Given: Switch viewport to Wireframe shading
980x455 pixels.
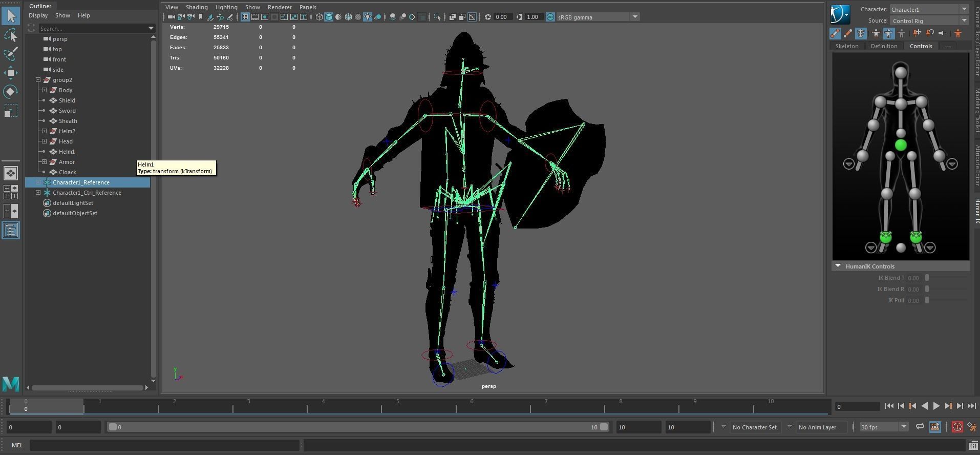Looking at the screenshot, I should click(319, 17).
